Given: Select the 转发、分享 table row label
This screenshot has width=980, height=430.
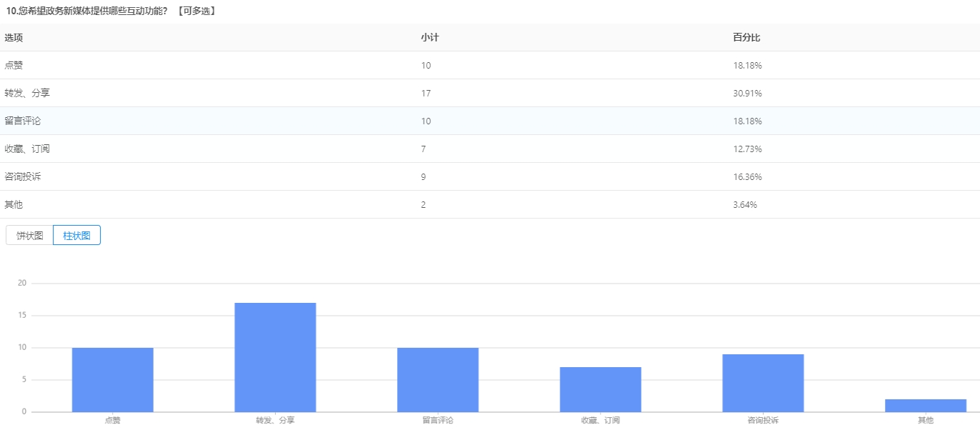Looking at the screenshot, I should point(27,93).
